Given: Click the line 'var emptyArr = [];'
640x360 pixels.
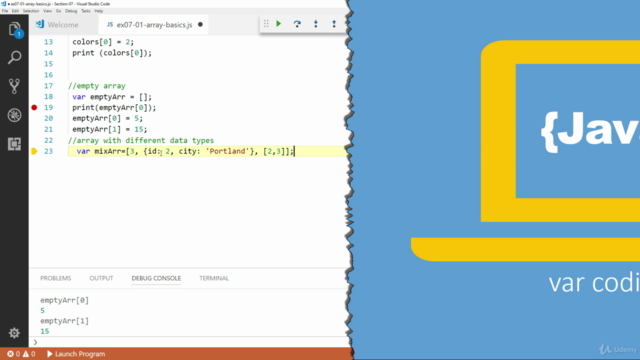Looking at the screenshot, I should tap(112, 97).
